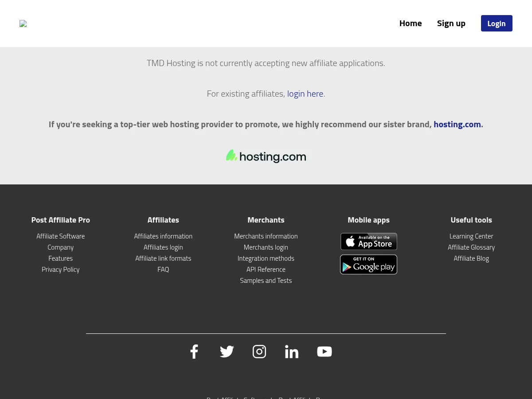Click the site logo placeholder in the header

23,23
